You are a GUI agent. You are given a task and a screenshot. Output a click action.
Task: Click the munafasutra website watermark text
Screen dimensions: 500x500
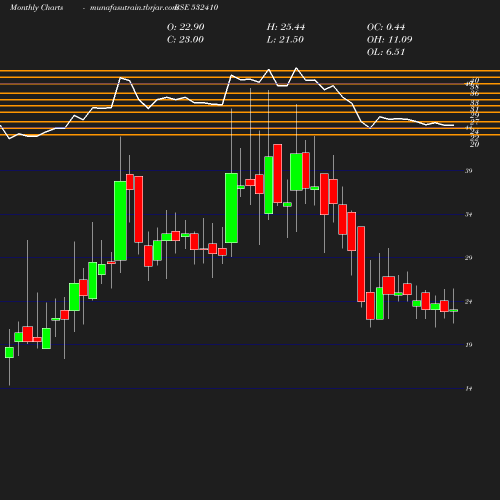pyautogui.click(x=133, y=7)
